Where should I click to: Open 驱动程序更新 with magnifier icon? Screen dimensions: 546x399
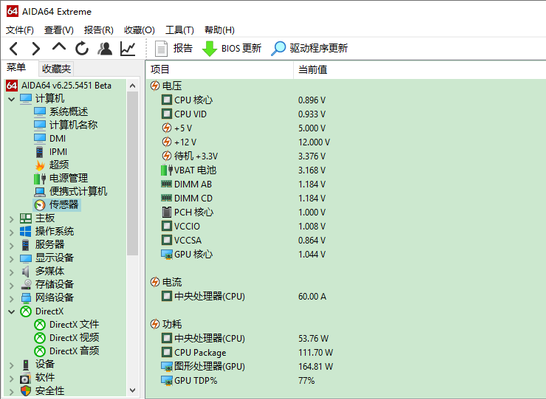click(x=310, y=48)
